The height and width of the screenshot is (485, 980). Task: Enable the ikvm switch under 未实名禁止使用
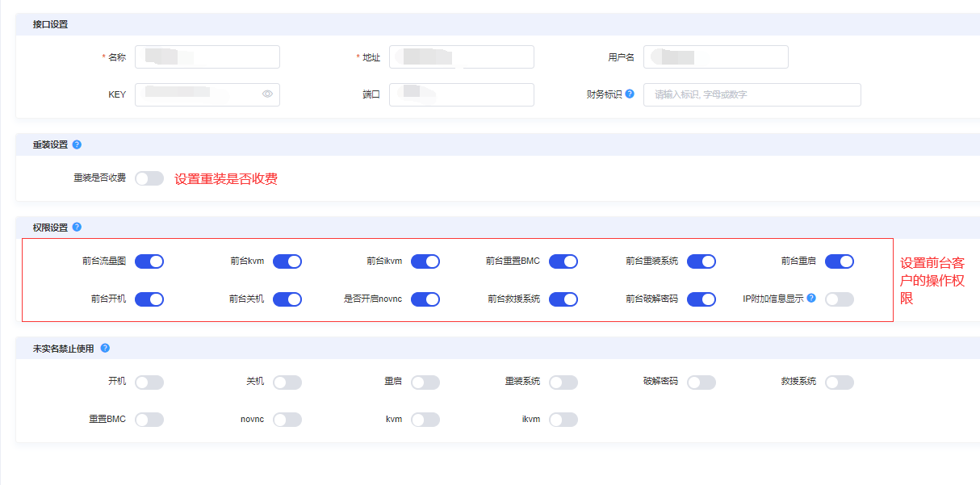click(x=563, y=420)
